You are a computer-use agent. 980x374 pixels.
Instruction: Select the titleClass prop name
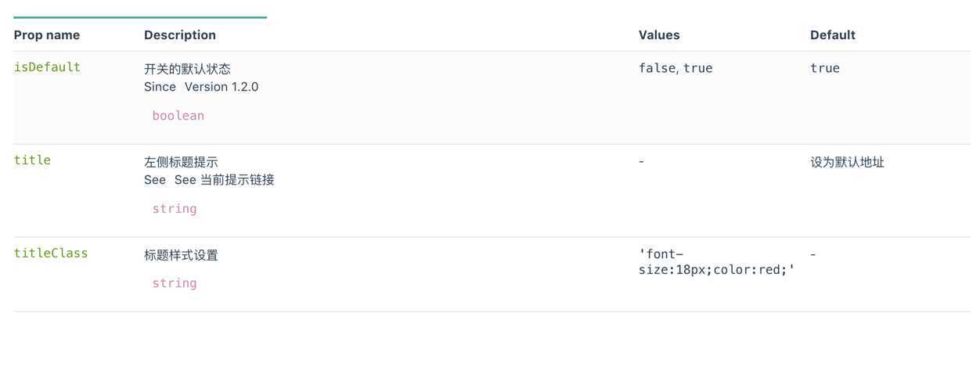(51, 254)
